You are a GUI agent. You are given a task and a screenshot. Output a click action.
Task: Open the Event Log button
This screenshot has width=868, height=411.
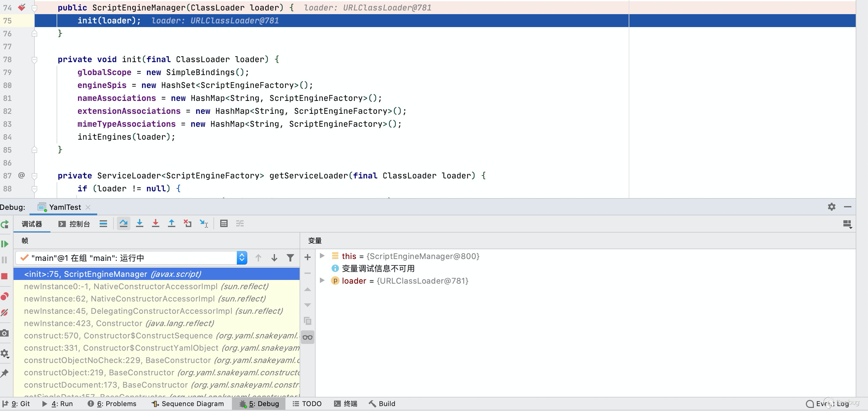(827, 404)
